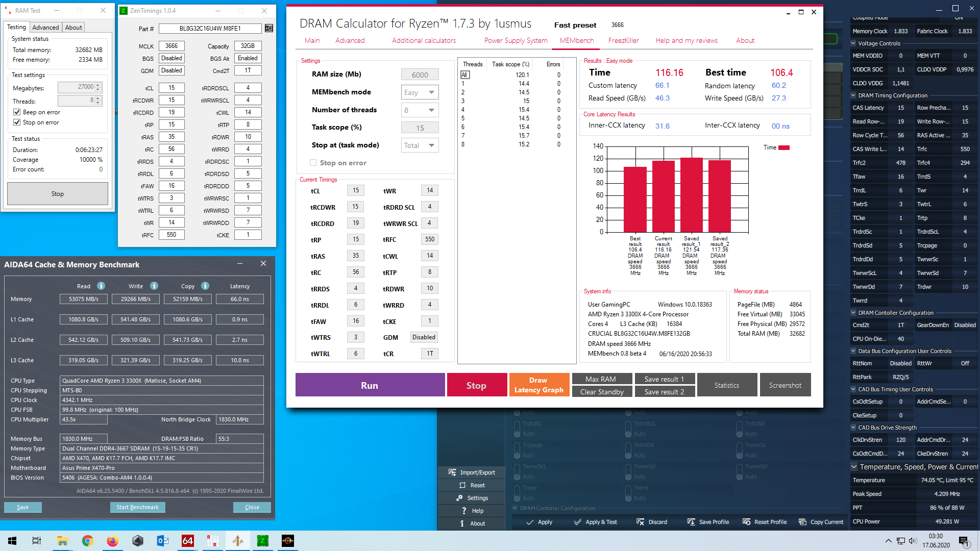980x551 pixels.
Task: Click Start Benchmark in AIDA64
Action: (x=137, y=507)
